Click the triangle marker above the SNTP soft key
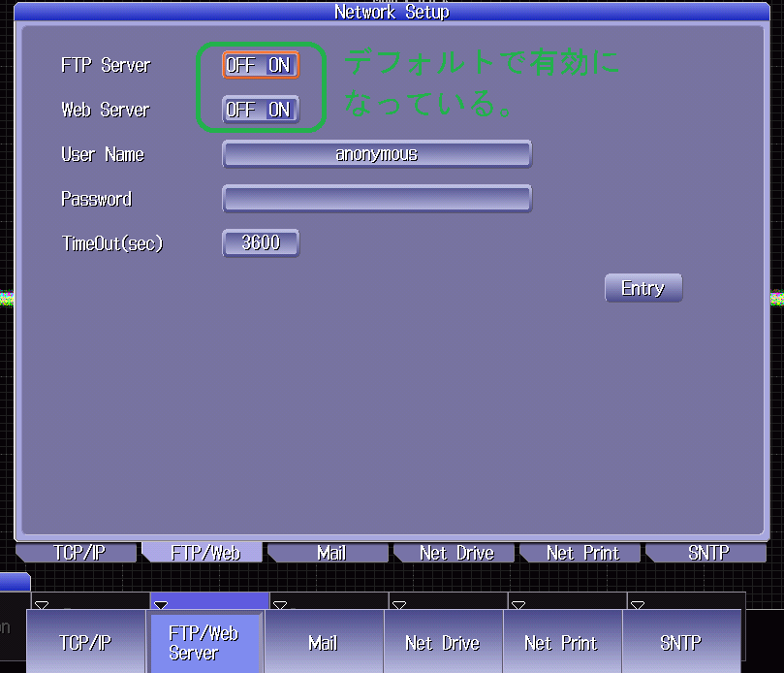The height and width of the screenshot is (673, 784). 638,605
